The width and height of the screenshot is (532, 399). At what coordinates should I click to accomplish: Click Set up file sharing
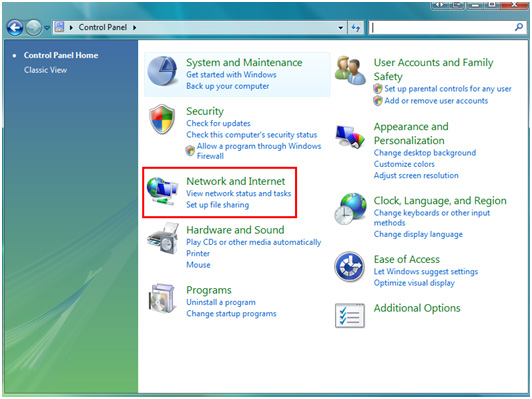point(217,205)
